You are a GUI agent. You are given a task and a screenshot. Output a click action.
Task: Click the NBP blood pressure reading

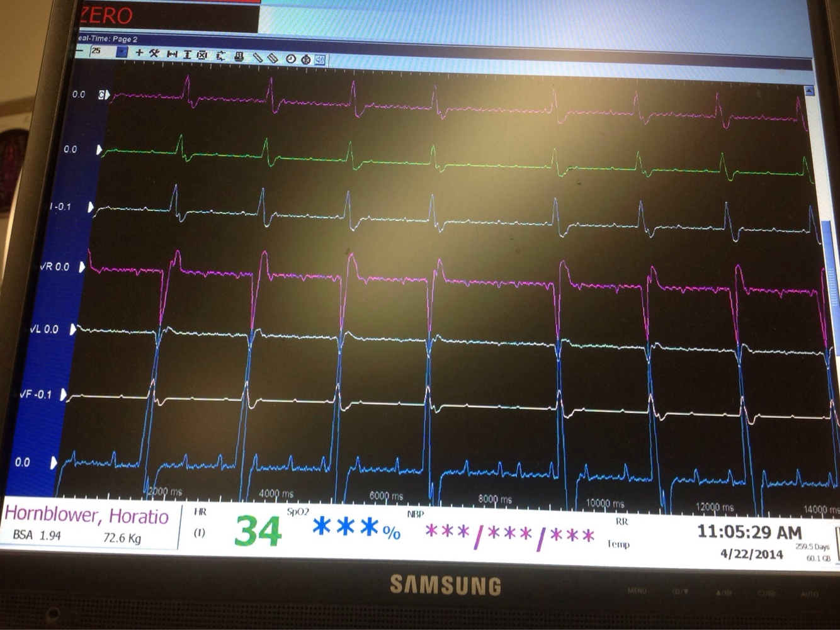510,536
